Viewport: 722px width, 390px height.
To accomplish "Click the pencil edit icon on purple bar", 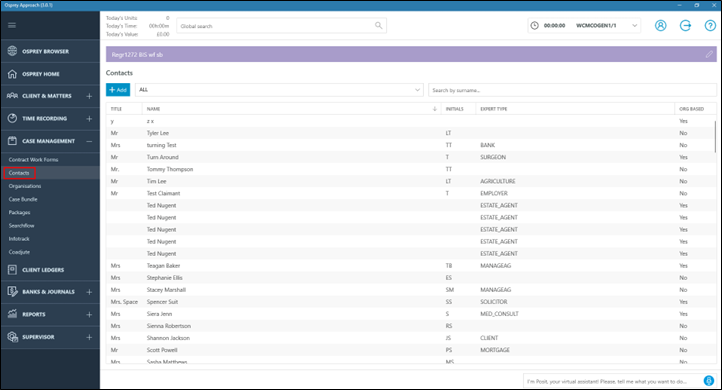I will [x=709, y=54].
